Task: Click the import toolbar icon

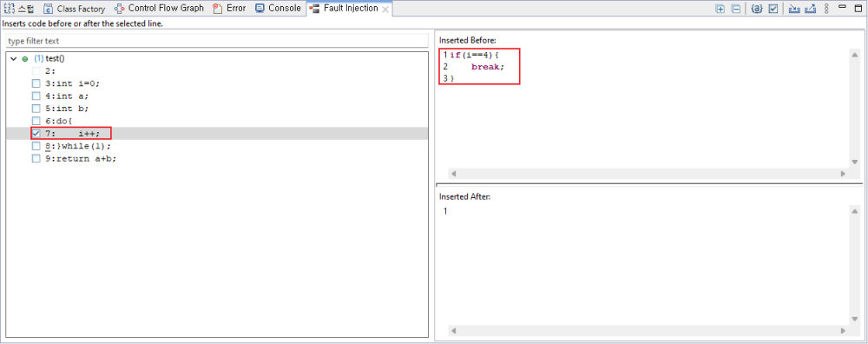Action: coord(794,9)
